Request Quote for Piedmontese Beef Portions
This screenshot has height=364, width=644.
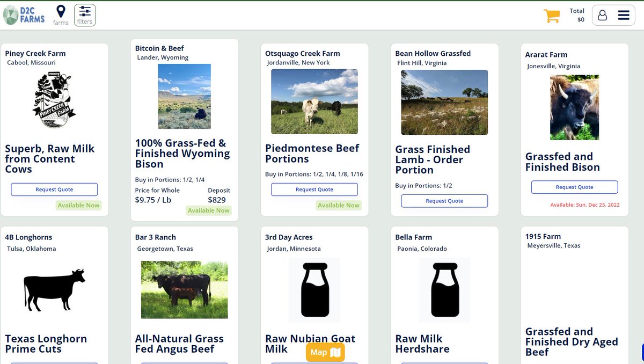click(x=314, y=190)
